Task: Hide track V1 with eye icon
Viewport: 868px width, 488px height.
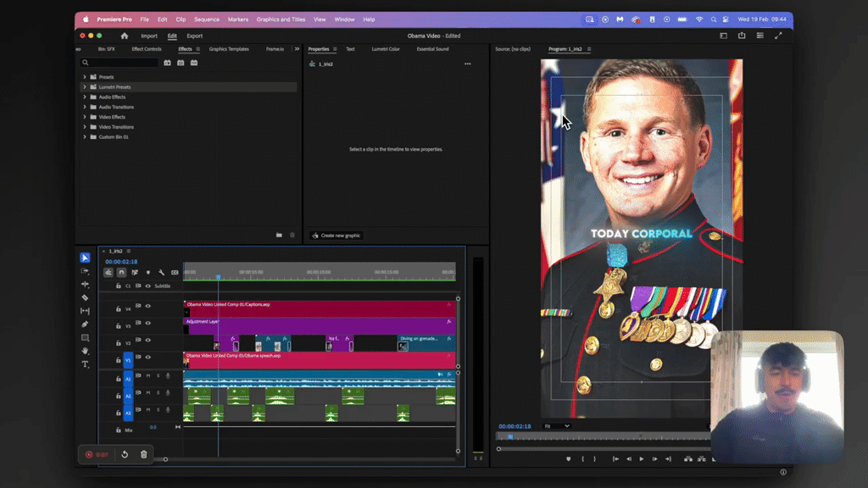Action: [147, 358]
